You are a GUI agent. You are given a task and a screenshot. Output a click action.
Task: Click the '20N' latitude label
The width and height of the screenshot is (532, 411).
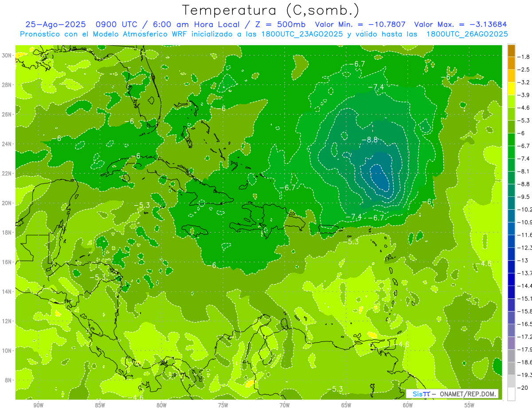tap(7, 203)
